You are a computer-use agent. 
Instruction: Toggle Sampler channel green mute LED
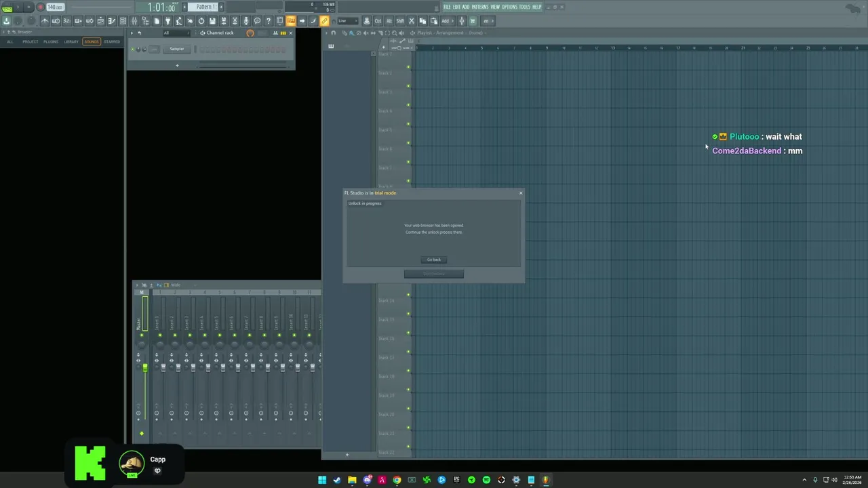point(132,49)
